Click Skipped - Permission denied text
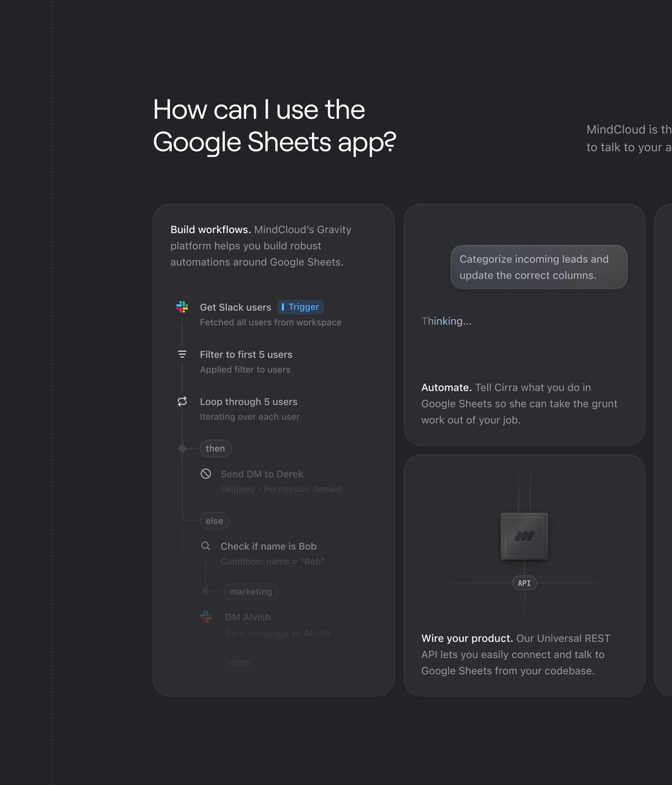This screenshot has width=672, height=785. (281, 489)
